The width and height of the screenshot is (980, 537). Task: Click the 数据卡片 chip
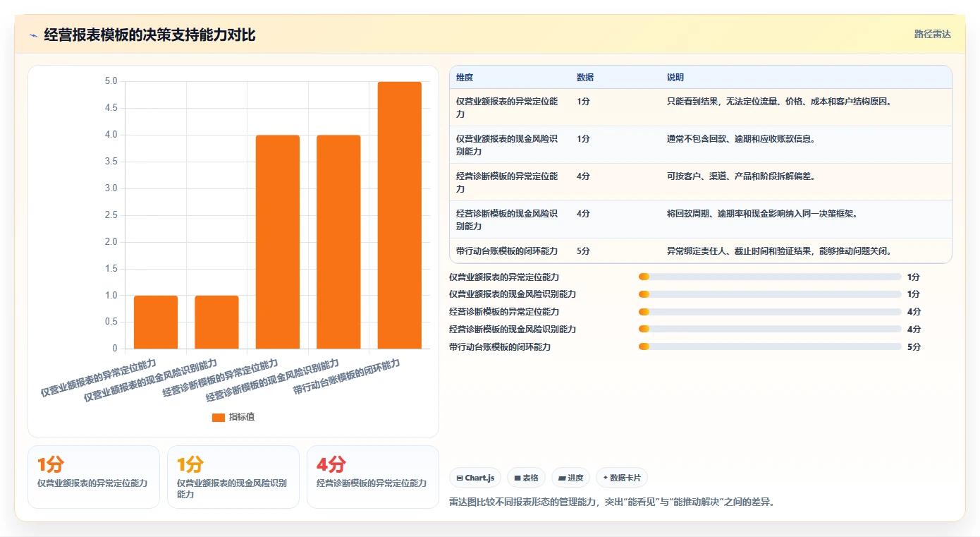622,478
